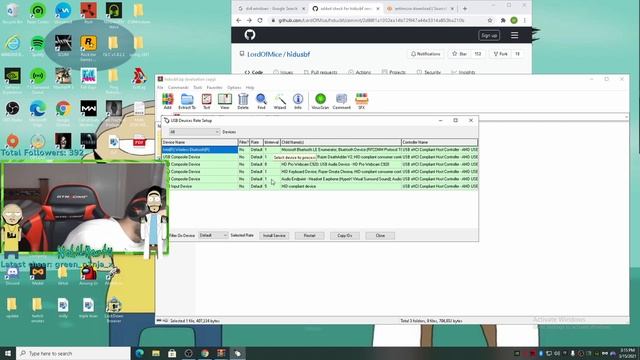Click WinRAR Comment toolbar icon
Image resolution: width=640 pixels, height=360 pixels.
341,101
